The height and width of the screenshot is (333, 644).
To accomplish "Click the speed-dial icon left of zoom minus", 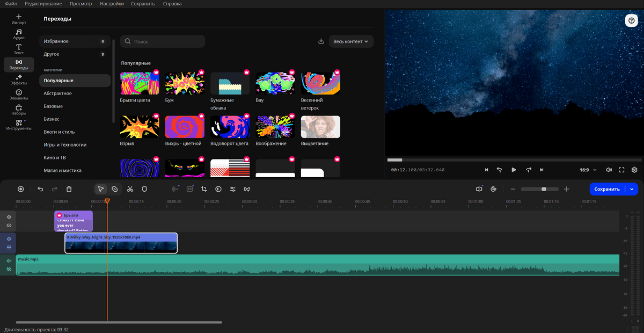I will [x=494, y=189].
